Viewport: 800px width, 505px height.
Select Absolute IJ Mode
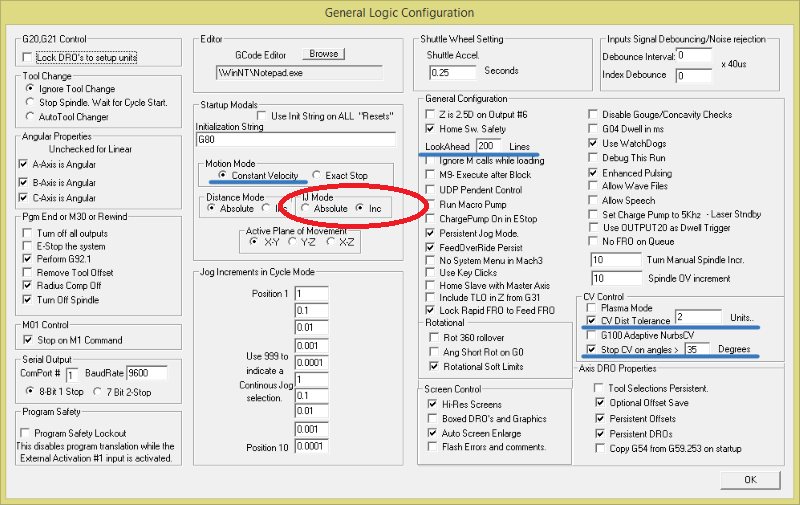pos(305,208)
